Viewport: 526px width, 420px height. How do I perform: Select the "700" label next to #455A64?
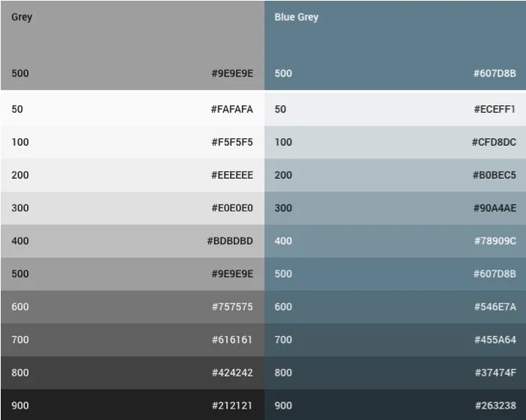283,340
